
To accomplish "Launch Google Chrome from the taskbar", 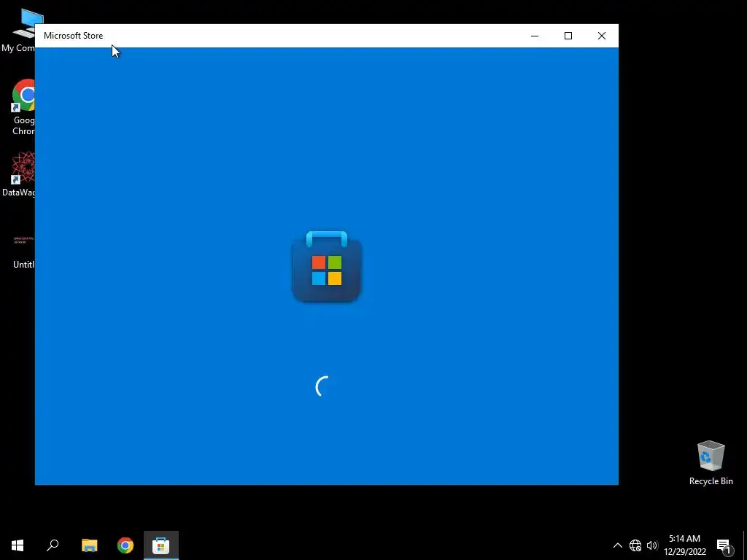I will 125,545.
